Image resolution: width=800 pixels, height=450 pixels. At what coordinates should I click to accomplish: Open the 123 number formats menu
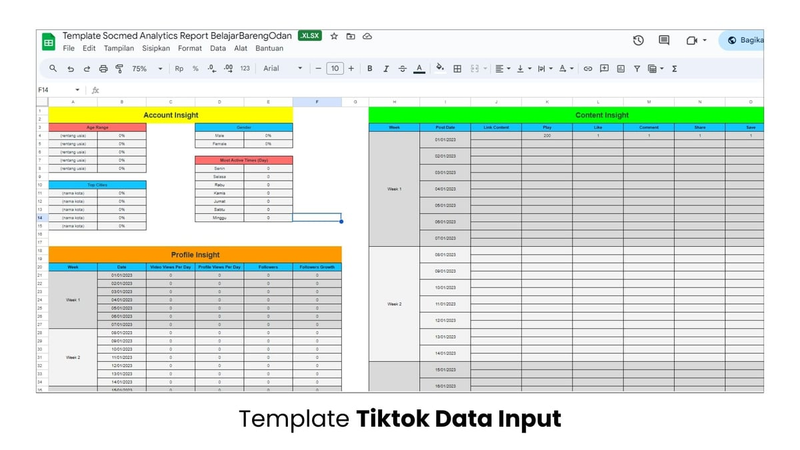coord(245,68)
